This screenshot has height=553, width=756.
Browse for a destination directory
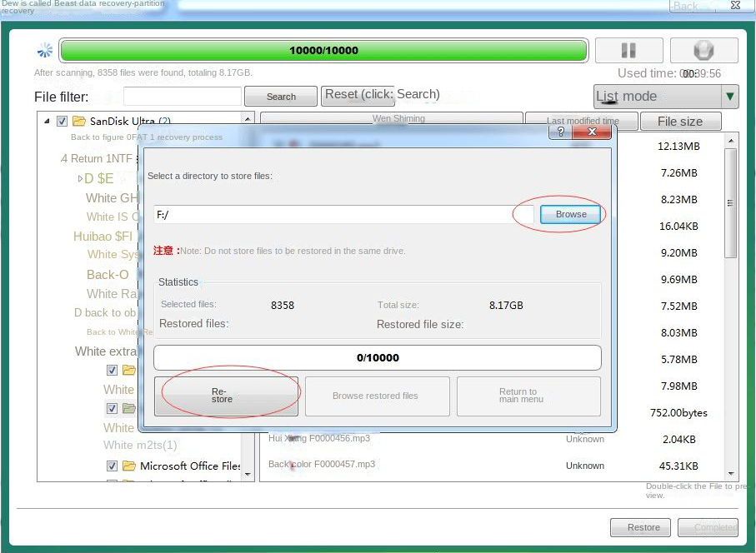[x=570, y=214]
